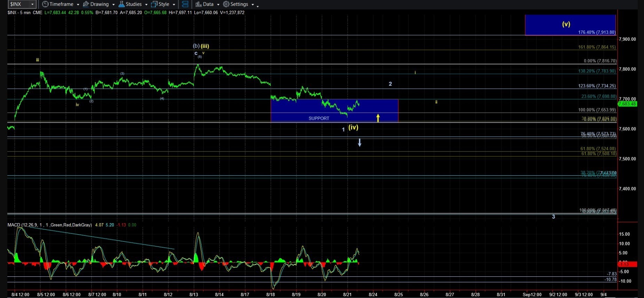Expand the Data dropdown arrow
The width and height of the screenshot is (644, 298).
click(x=218, y=5)
